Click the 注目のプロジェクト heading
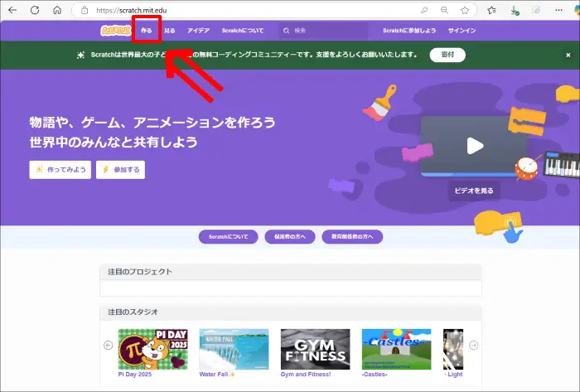Screen dimensions: 580x392 tap(140, 272)
